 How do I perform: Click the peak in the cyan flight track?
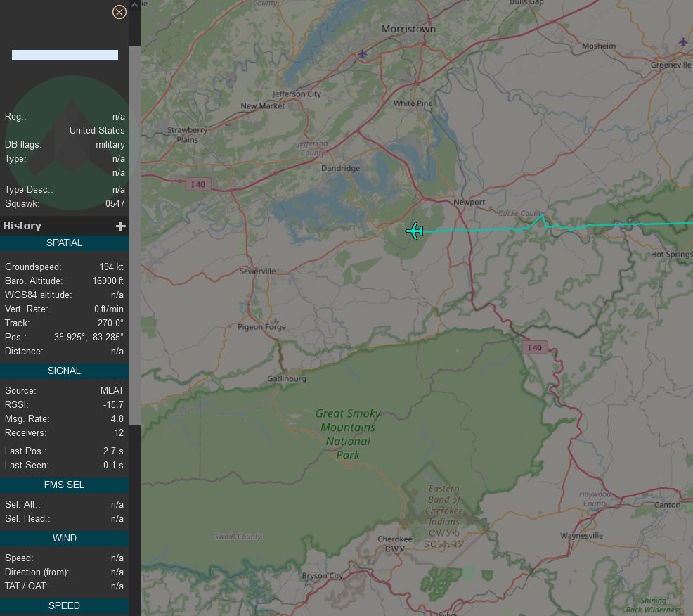click(543, 215)
